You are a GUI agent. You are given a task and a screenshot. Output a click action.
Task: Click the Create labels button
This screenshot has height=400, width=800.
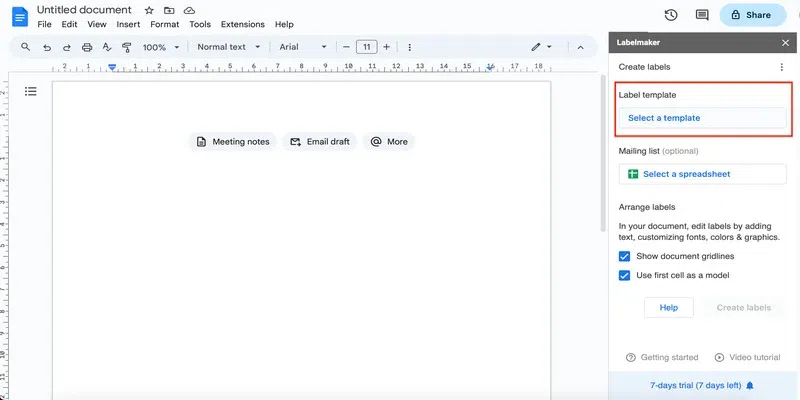(743, 308)
